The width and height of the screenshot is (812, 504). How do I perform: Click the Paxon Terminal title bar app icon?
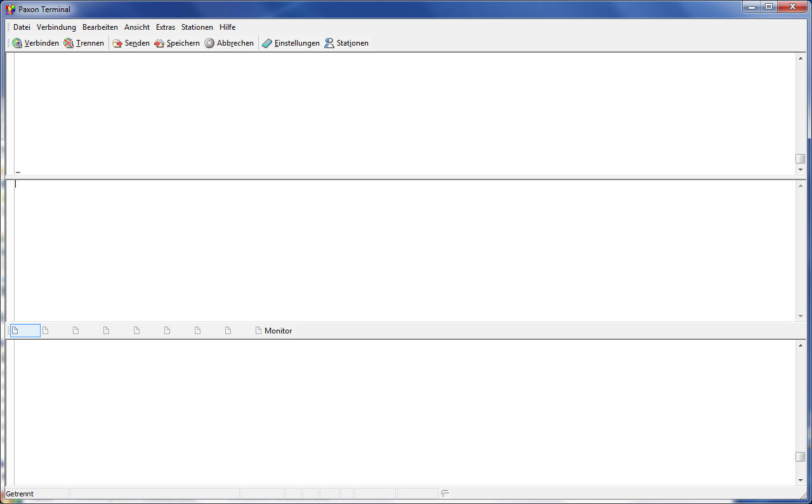click(x=10, y=10)
